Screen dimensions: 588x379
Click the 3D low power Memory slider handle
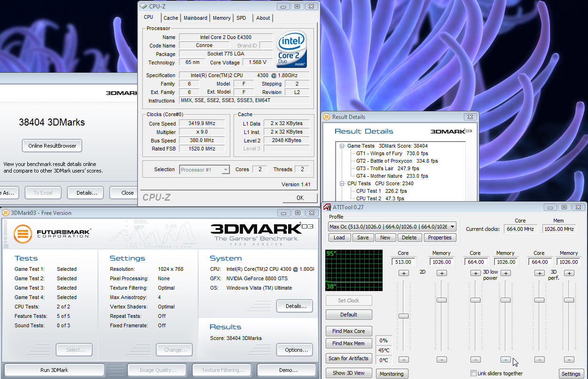tap(505, 300)
